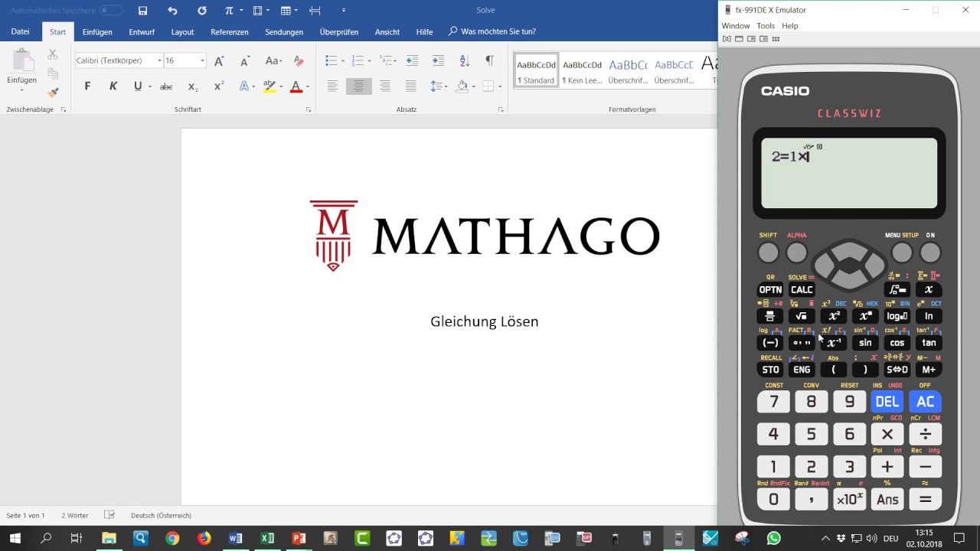The image size is (980, 551).
Task: Open the font name dropdown
Action: coord(159,60)
